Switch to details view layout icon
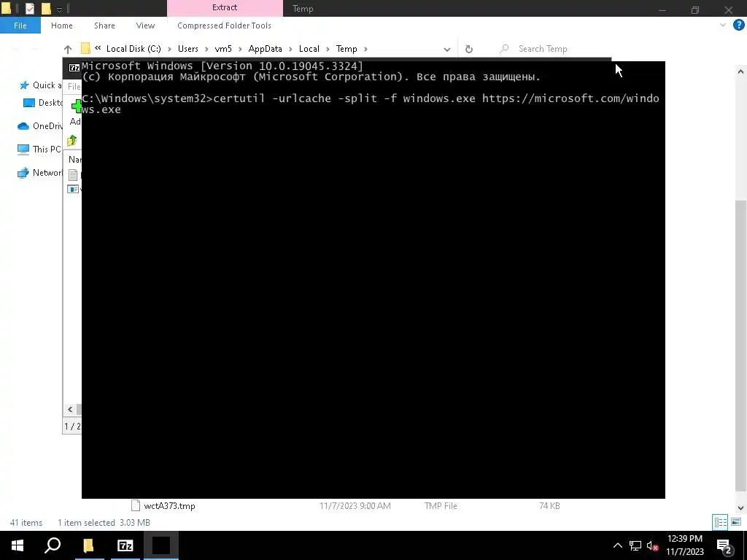This screenshot has height=560, width=747. coord(720,522)
